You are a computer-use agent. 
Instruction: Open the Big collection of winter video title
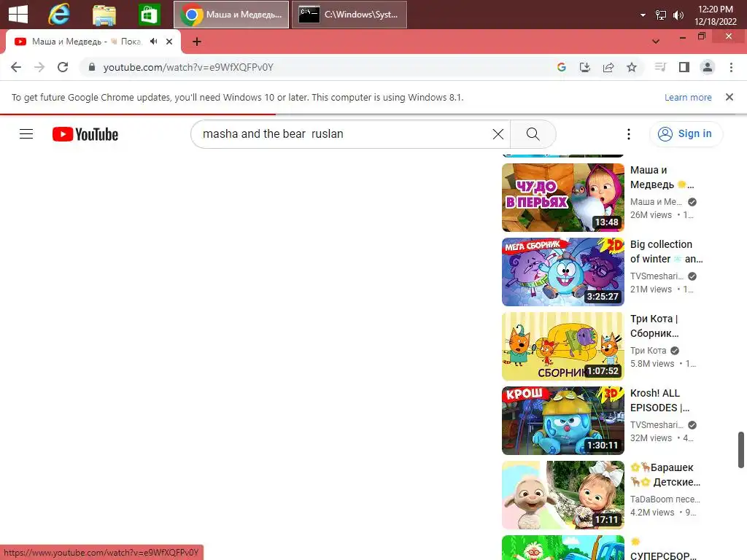(666, 252)
